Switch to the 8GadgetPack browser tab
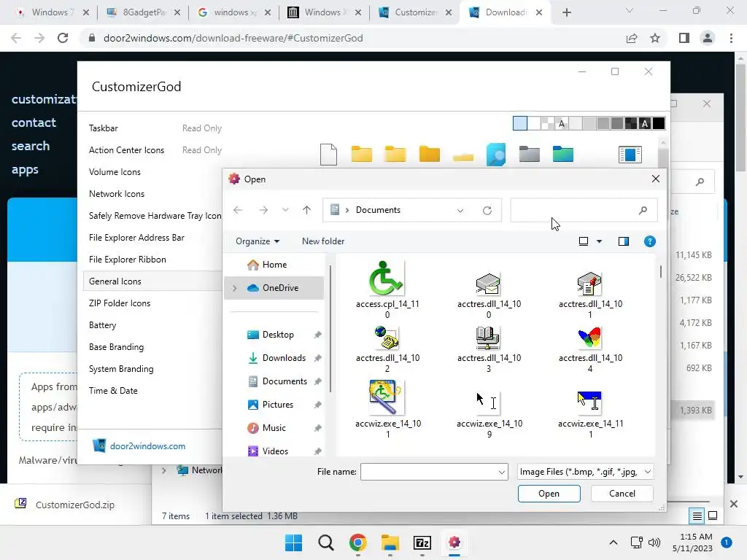The width and height of the screenshot is (747, 560). coord(143,12)
